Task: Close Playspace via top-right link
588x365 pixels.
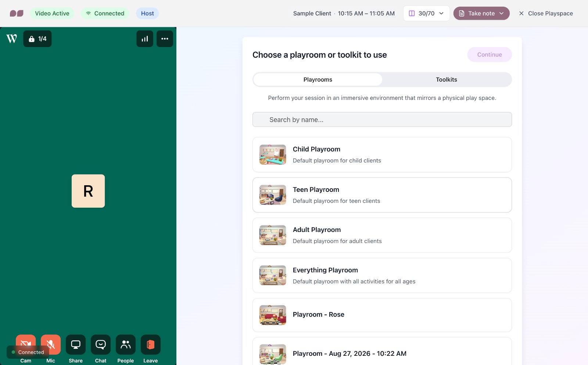Action: tap(546, 13)
